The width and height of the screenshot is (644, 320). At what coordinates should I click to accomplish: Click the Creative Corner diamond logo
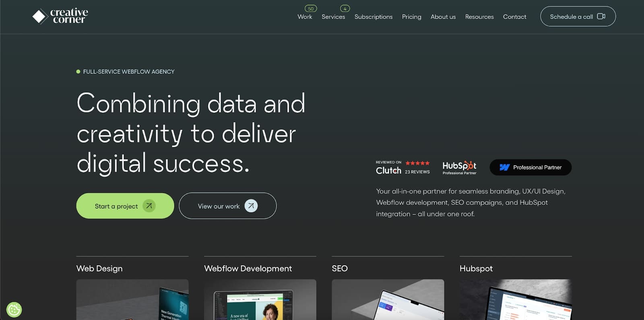coord(40,17)
